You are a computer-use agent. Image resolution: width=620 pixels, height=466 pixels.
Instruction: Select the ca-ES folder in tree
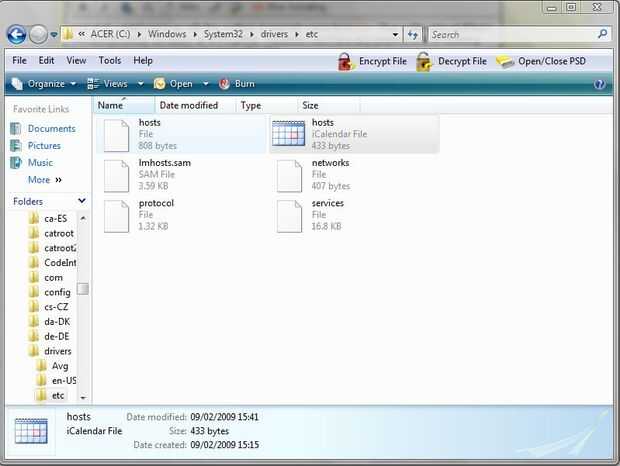[48, 218]
